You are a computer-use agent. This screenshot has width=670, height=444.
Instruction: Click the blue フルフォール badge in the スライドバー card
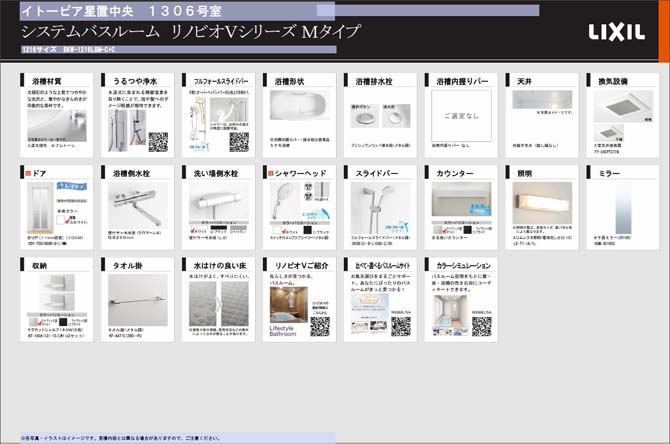(396, 228)
